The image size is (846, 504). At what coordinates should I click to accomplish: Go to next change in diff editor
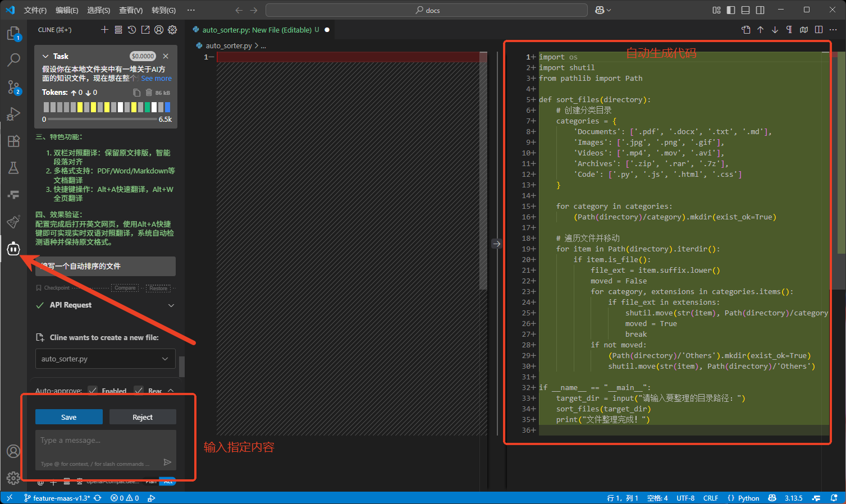(775, 30)
